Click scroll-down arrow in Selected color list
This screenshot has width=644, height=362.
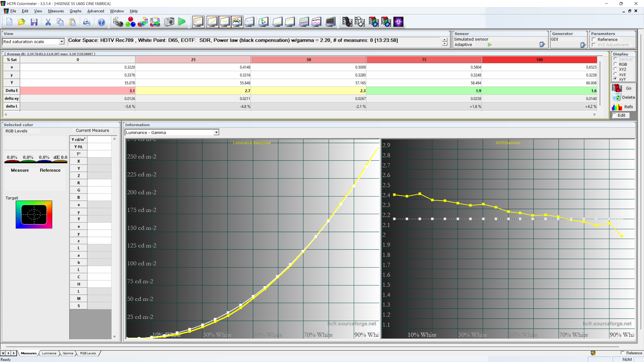point(114,337)
